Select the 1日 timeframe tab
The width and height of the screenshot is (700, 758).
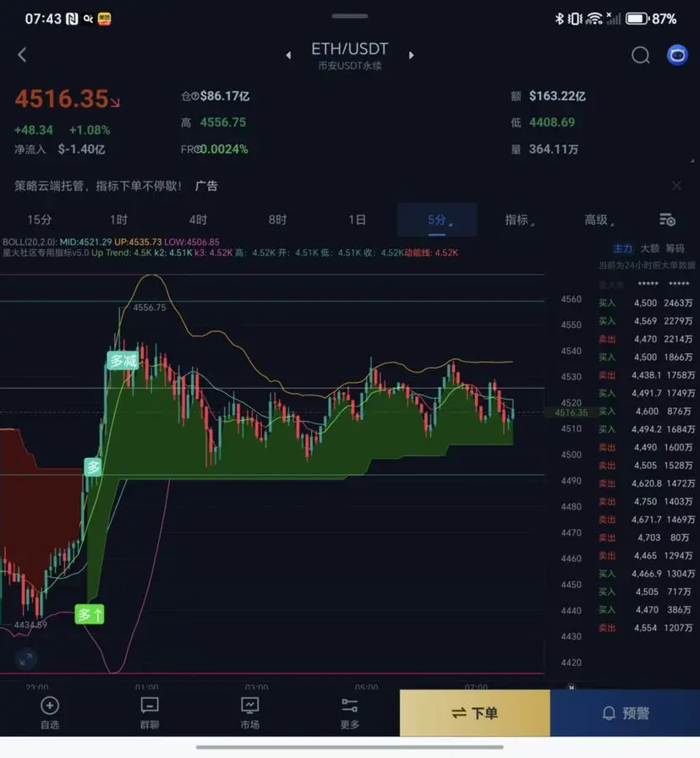(357, 220)
